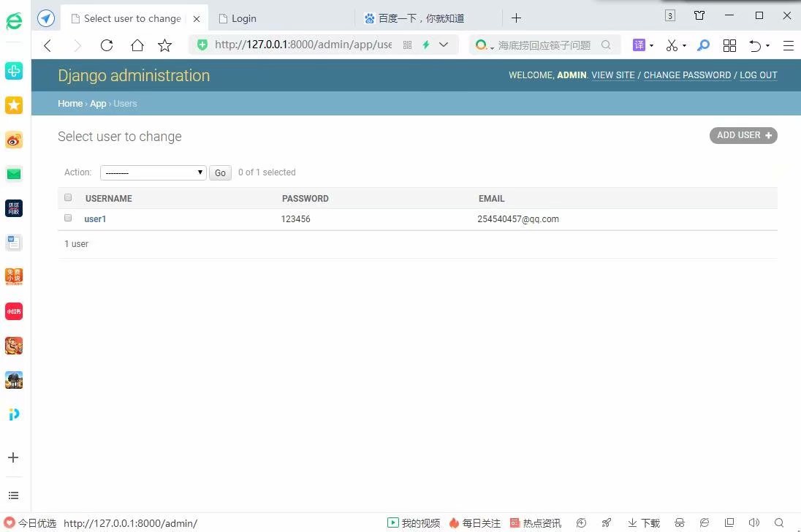Add a sidebar app with plus icon
This screenshot has width=801, height=532.
click(x=14, y=457)
